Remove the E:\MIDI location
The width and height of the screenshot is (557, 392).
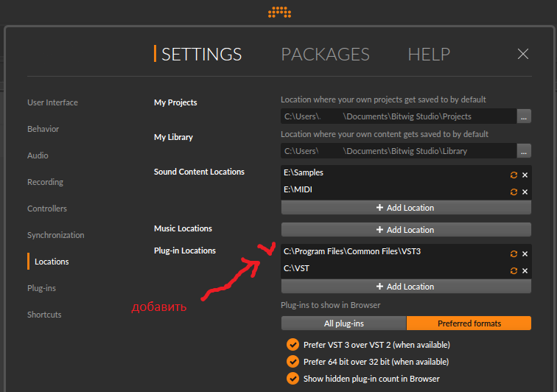pos(525,192)
